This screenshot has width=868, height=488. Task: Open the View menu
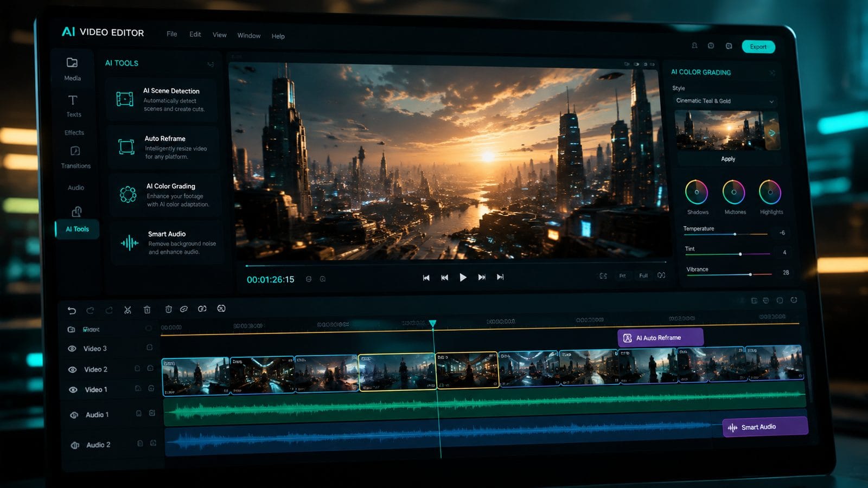(x=219, y=35)
